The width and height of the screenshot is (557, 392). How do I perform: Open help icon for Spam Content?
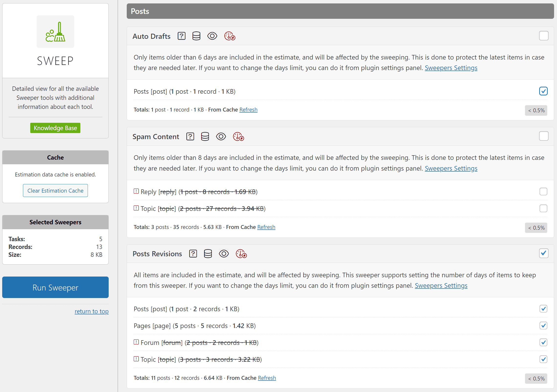pos(190,136)
